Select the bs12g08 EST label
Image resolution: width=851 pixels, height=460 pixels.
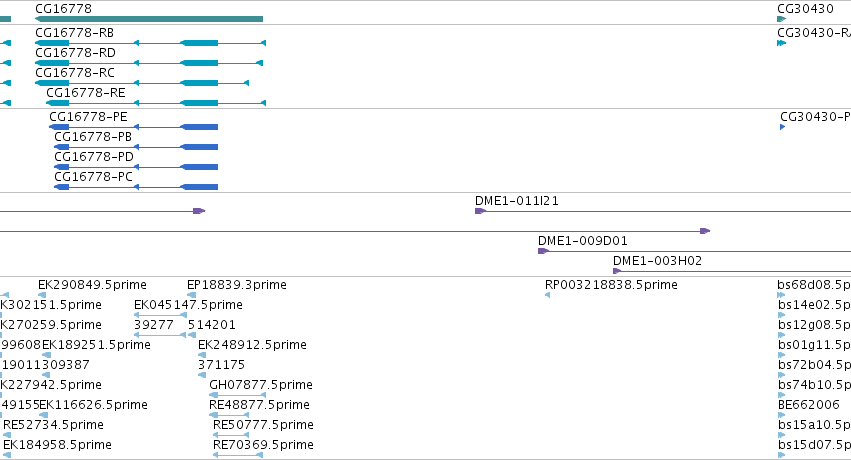pos(814,325)
